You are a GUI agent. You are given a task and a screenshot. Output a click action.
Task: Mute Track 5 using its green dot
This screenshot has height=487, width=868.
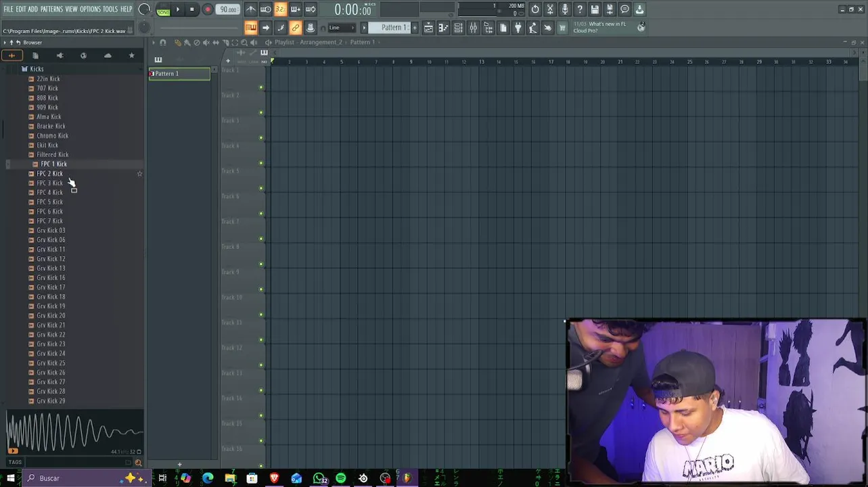pyautogui.click(x=261, y=189)
